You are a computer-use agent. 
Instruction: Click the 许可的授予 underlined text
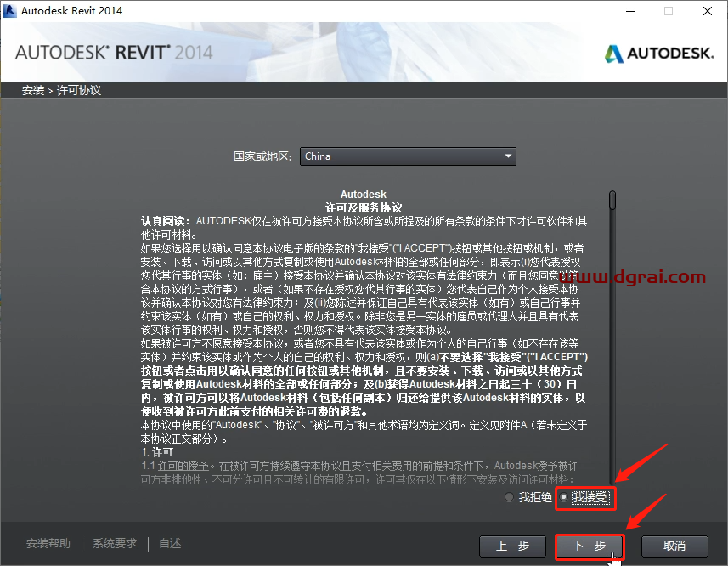click(x=183, y=466)
